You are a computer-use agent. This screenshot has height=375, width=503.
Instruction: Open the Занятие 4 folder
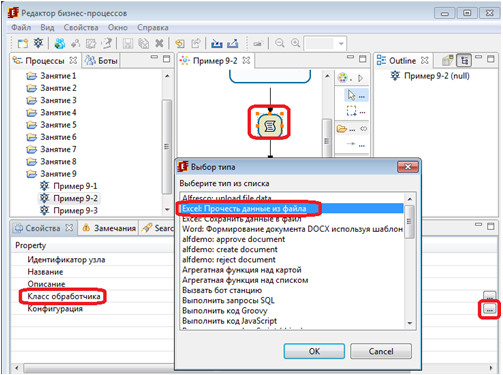pyautogui.click(x=51, y=113)
